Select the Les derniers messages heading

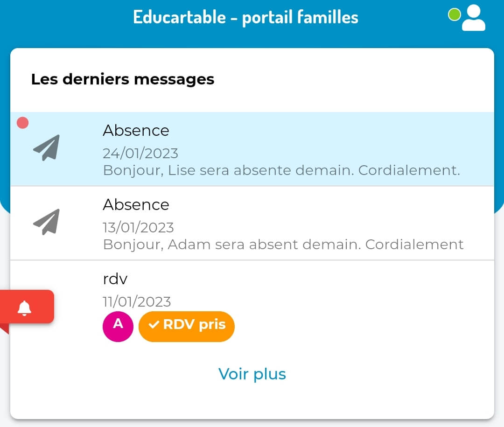pos(122,79)
